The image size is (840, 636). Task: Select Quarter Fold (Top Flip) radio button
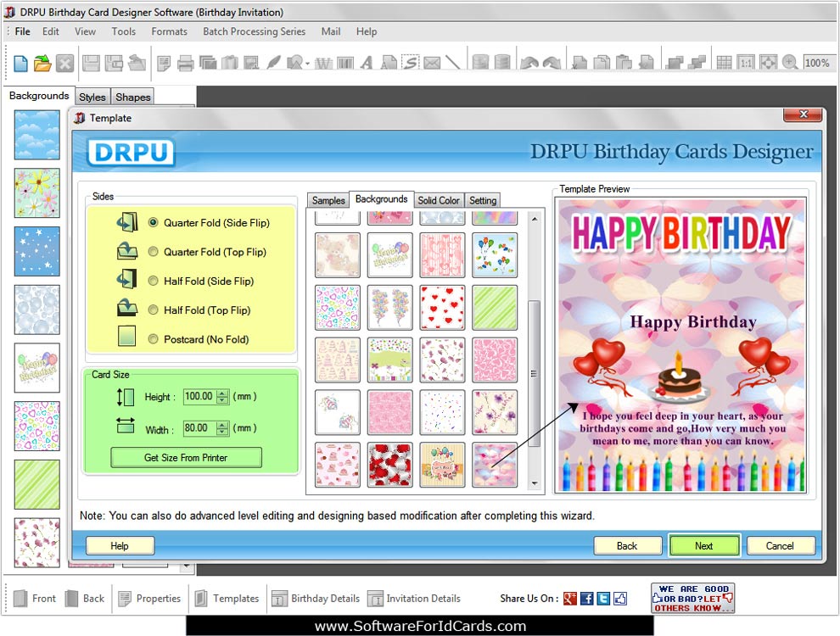154,252
